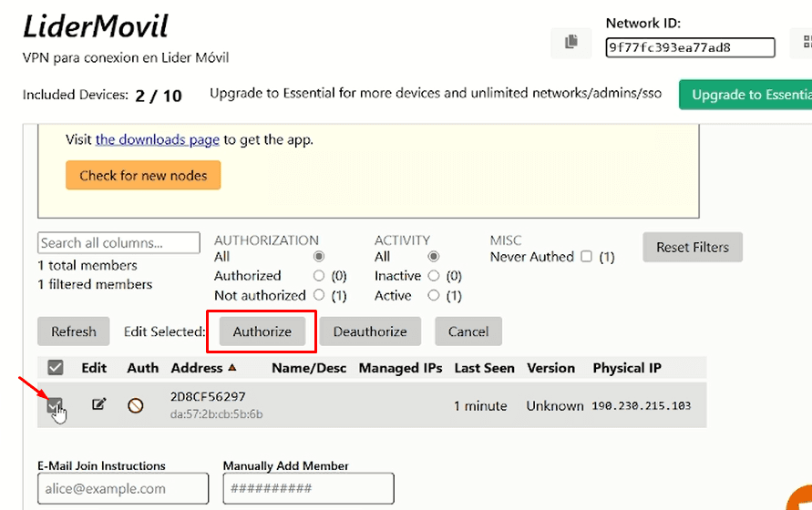Click the Last Seen column header
Screen dimensions: 812x510
(x=484, y=368)
